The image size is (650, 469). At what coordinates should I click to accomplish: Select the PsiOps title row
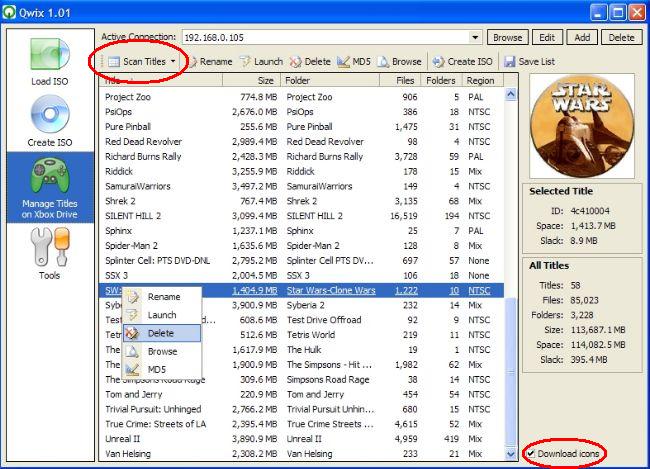(x=301, y=112)
